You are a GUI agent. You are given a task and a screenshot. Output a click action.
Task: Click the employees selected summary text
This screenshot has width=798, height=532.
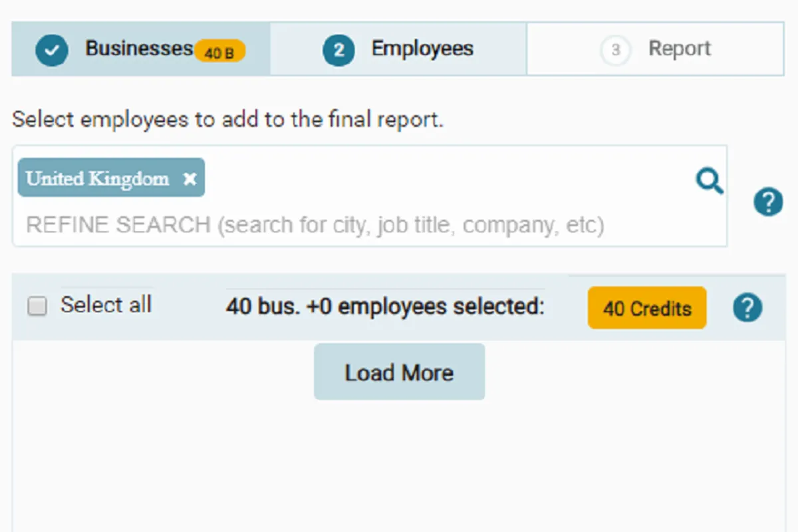(x=385, y=307)
